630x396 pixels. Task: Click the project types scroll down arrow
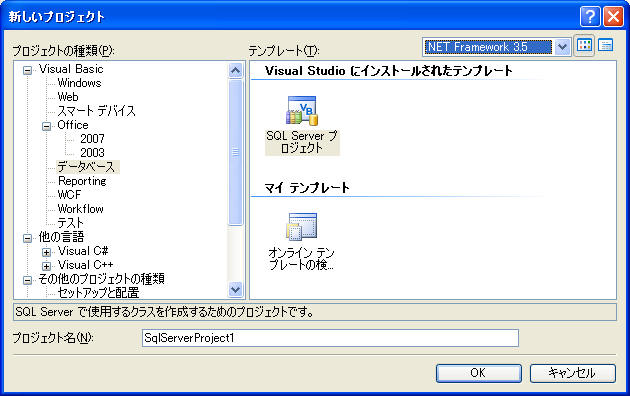coord(235,289)
